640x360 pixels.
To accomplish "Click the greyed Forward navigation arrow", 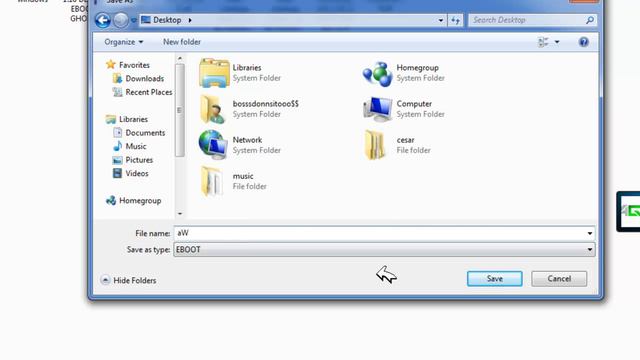I will pos(121,20).
